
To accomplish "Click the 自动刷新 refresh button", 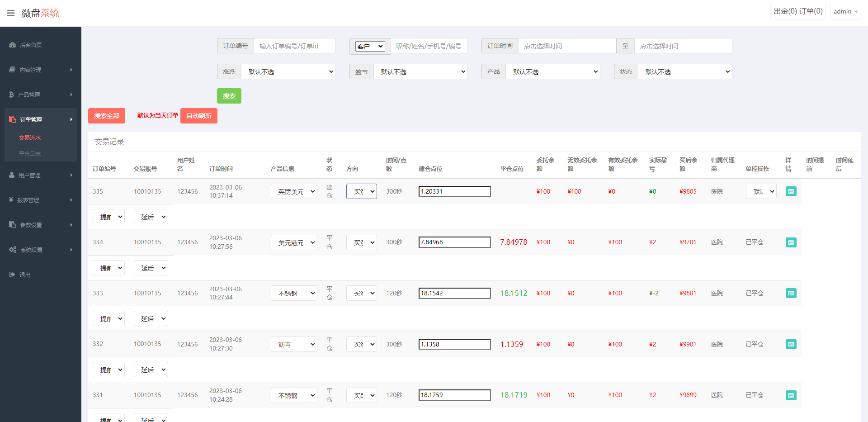I will [x=198, y=116].
